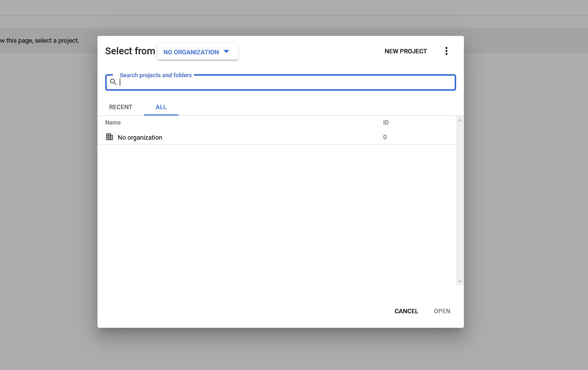Screen dimensions: 588x370
Task: Cancel the project selection dialog
Action: [406, 311]
